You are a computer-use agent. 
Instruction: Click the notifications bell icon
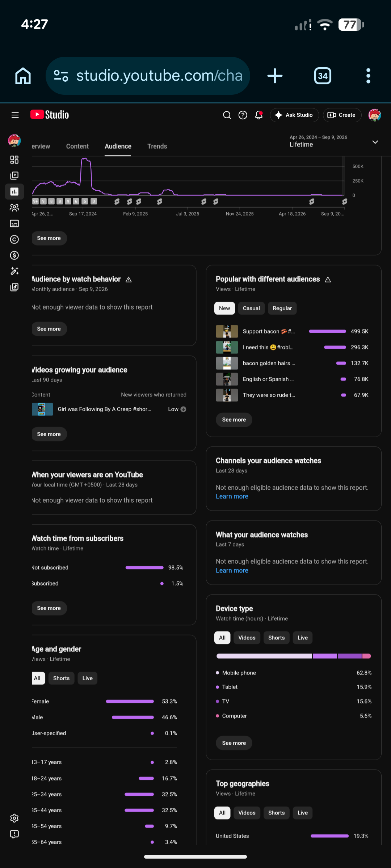[259, 115]
